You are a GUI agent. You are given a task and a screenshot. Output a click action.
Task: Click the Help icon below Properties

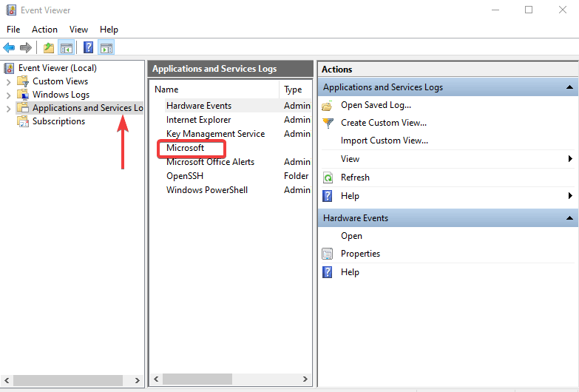click(x=328, y=272)
